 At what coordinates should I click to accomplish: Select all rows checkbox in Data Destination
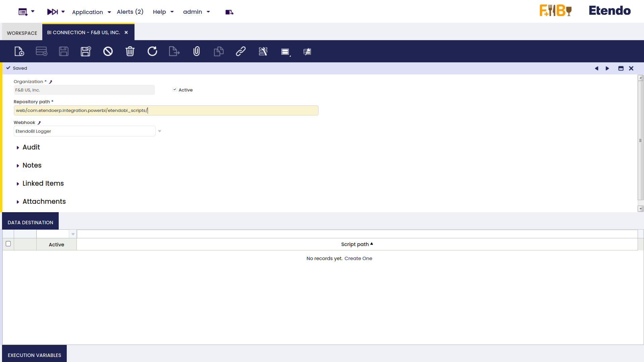8,244
